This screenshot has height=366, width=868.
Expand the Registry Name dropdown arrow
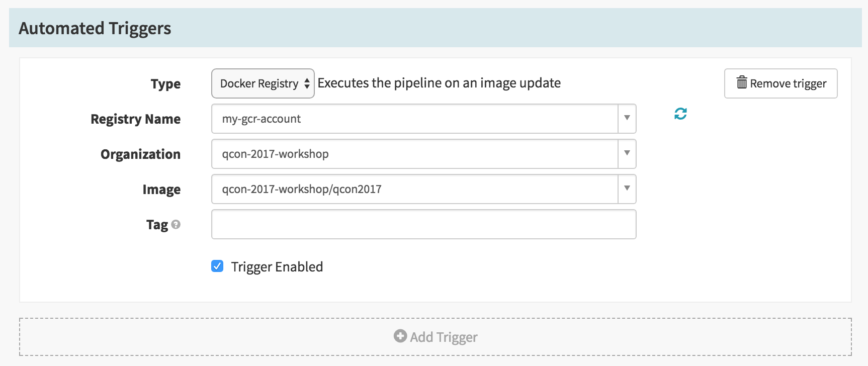(627, 119)
